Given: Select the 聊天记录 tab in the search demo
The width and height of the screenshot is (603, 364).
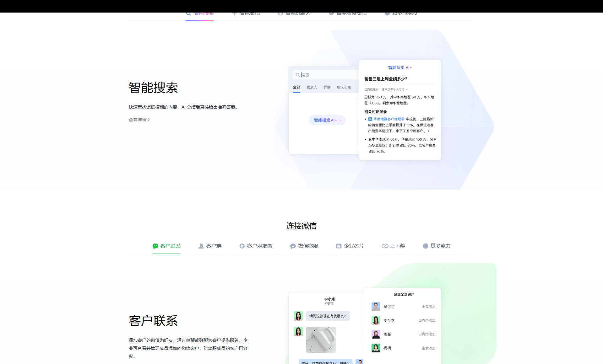Looking at the screenshot, I should 344,87.
